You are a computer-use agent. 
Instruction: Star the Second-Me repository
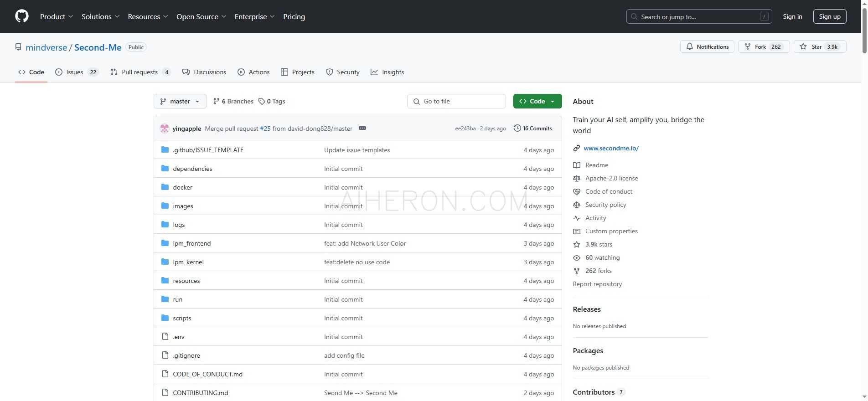[820, 46]
